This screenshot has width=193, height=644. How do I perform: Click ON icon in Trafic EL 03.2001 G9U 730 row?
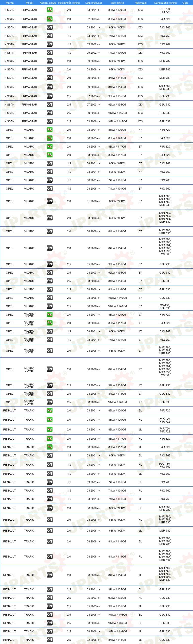[x=49, y=589]
